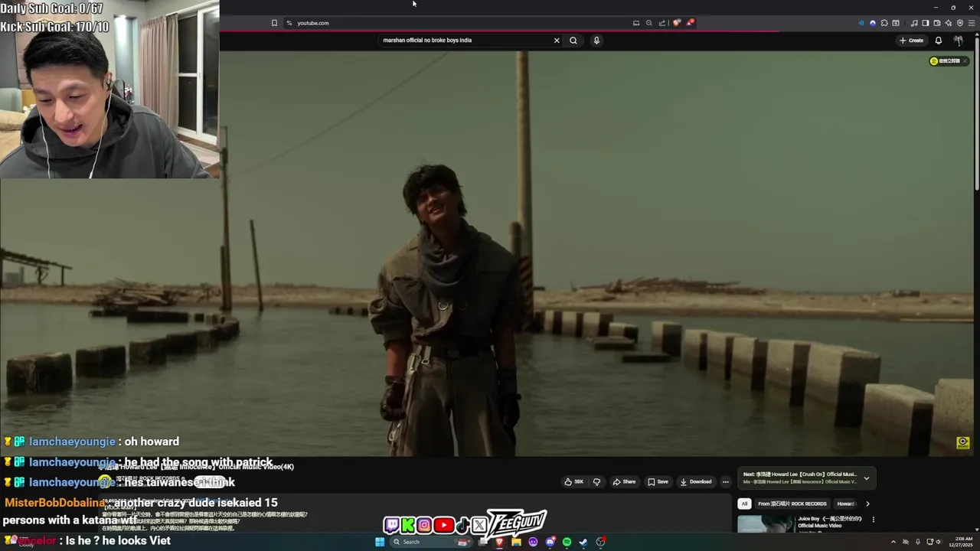Click the system tray volume speaker icon

pyautogui.click(x=939, y=542)
